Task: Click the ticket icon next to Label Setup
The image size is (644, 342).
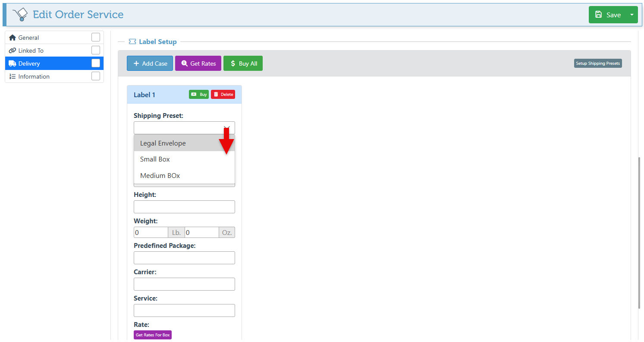Action: coord(132,42)
